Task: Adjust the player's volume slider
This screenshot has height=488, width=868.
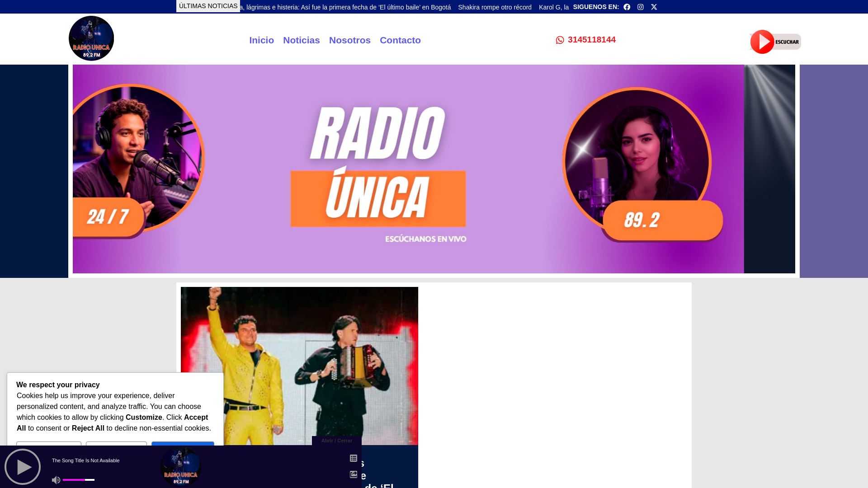Action: (79, 480)
